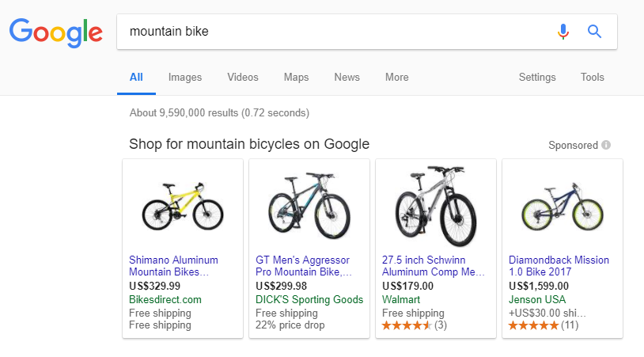Switch to the Images tab
The height and width of the screenshot is (357, 644).
click(185, 78)
